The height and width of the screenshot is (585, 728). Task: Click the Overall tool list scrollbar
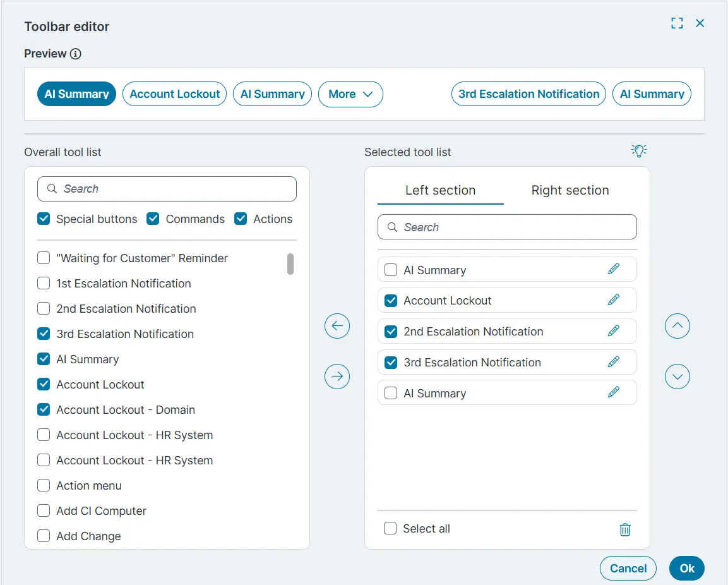point(290,264)
